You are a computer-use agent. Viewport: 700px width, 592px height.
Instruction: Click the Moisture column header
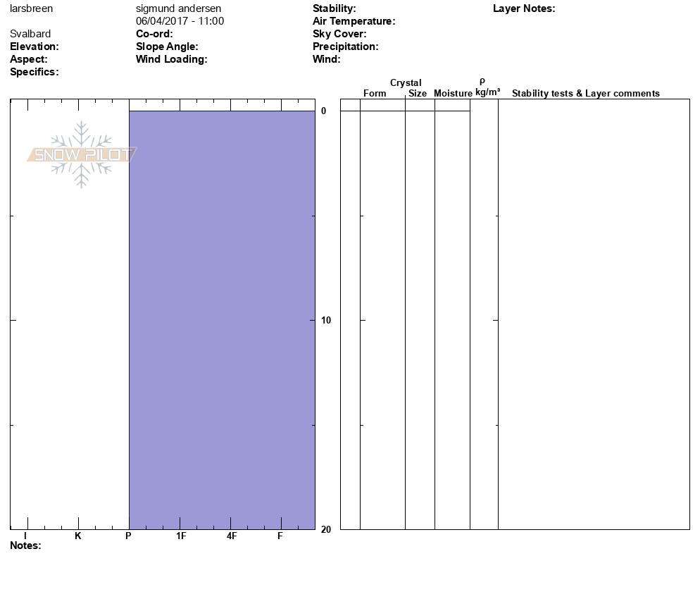click(453, 93)
